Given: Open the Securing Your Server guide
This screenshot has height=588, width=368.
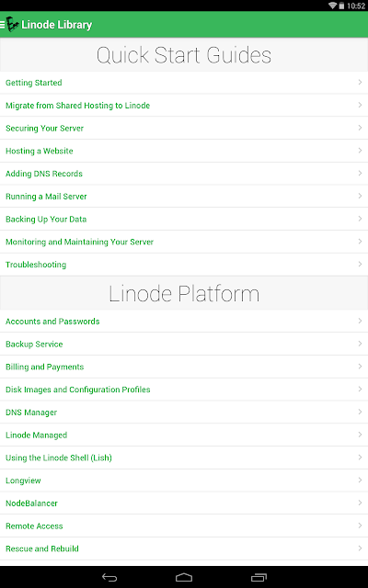Looking at the screenshot, I should click(x=184, y=129).
